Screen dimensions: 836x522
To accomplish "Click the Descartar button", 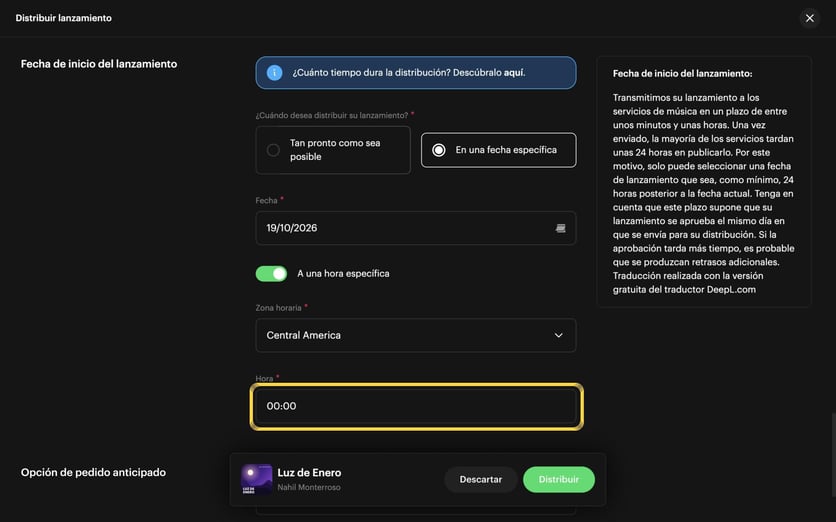I will [480, 479].
